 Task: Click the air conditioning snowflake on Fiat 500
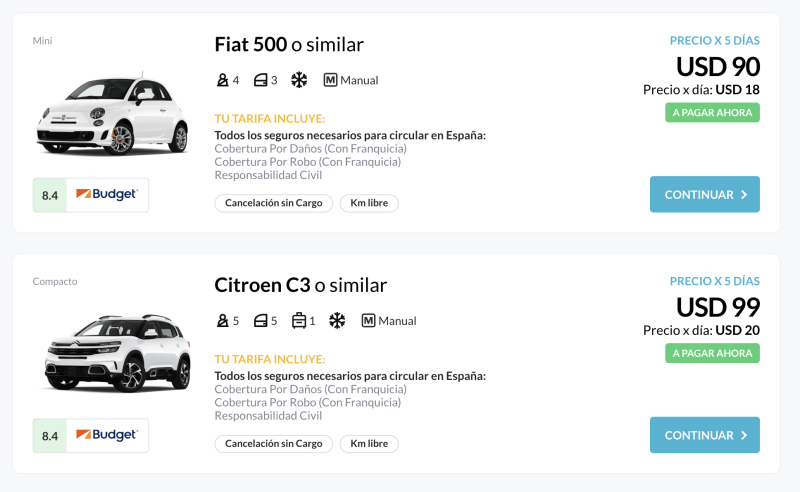point(299,80)
